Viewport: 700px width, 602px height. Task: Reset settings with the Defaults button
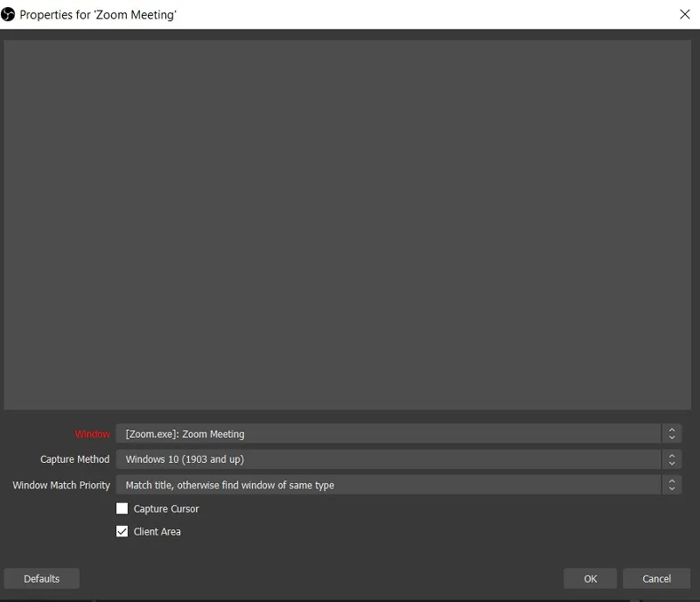[41, 578]
